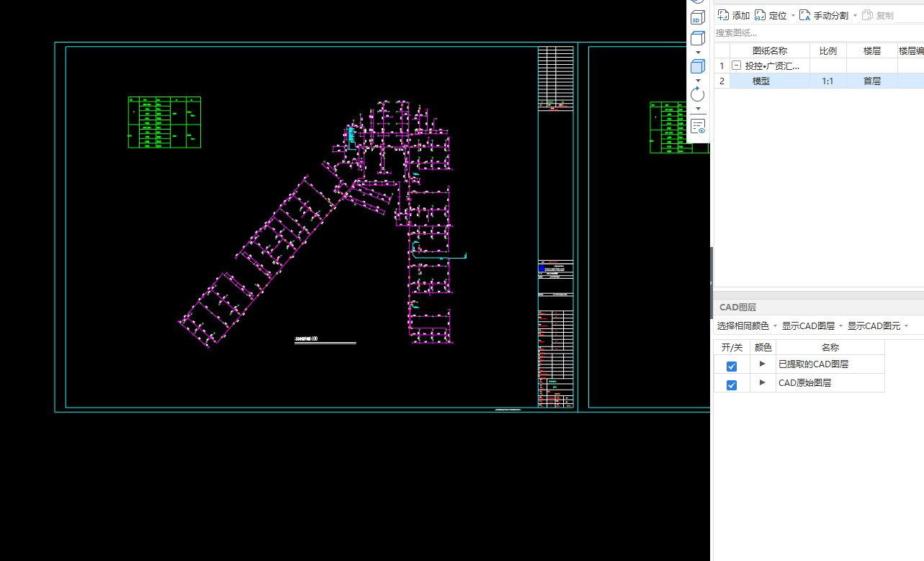The height and width of the screenshot is (561, 924).
Task: Uncheck the CAD原始图层 checkbox
Action: 732,385
